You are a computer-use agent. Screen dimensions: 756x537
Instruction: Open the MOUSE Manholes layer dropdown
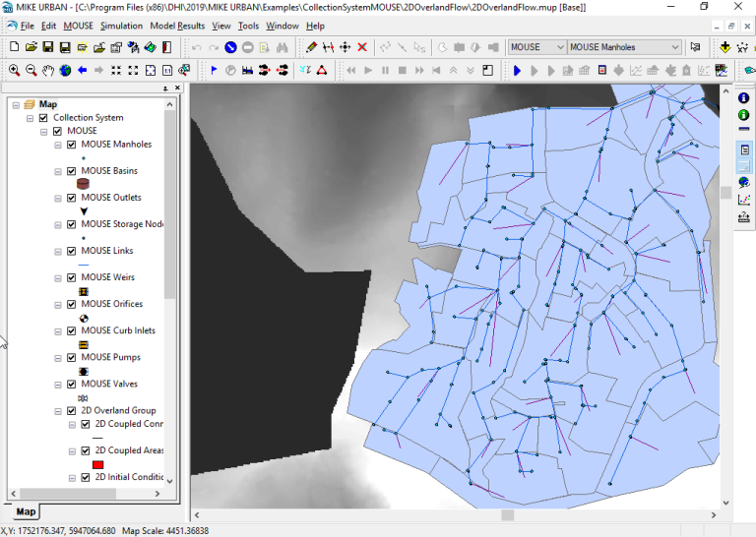click(624, 47)
